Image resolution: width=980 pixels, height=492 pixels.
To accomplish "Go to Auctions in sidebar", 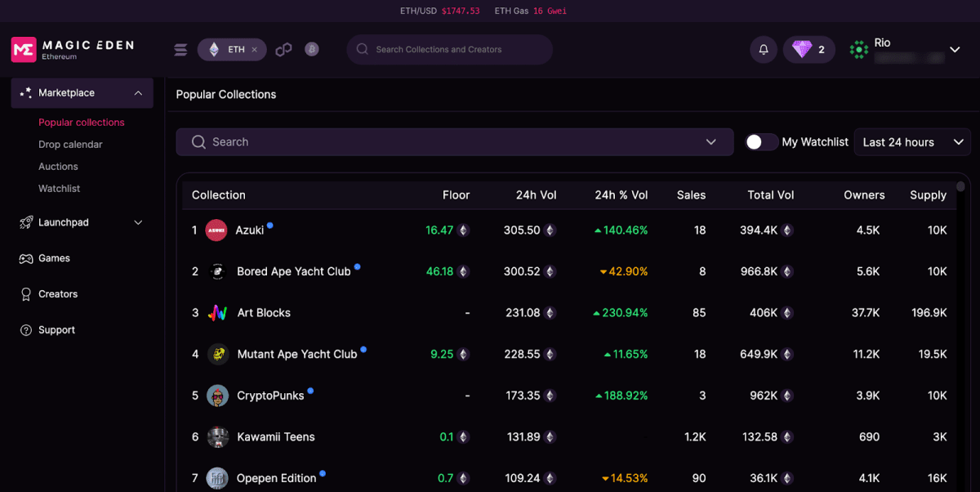I will click(x=58, y=167).
